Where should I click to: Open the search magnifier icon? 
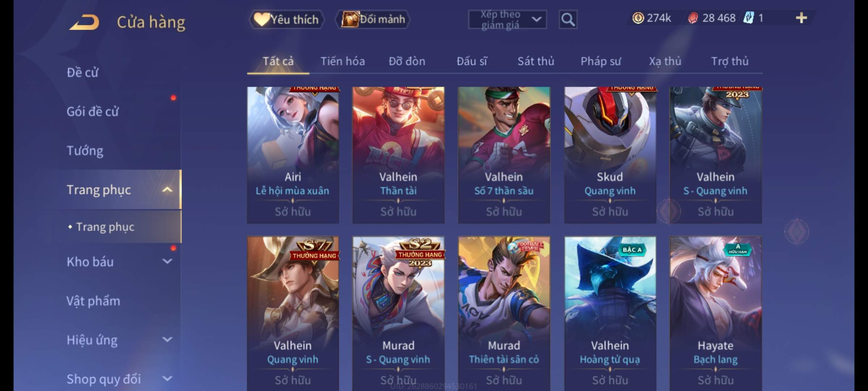568,20
